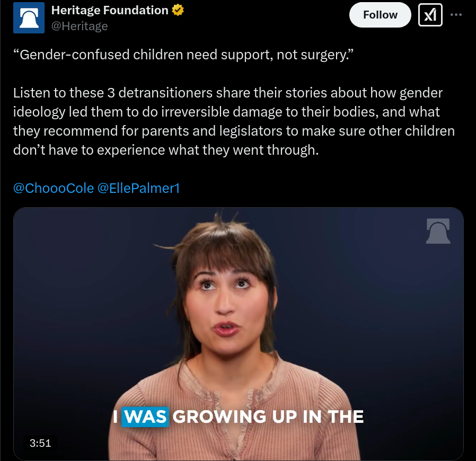The width and height of the screenshot is (476, 461).
Task: Open the @EllePalmer1 mention link
Action: [x=139, y=188]
